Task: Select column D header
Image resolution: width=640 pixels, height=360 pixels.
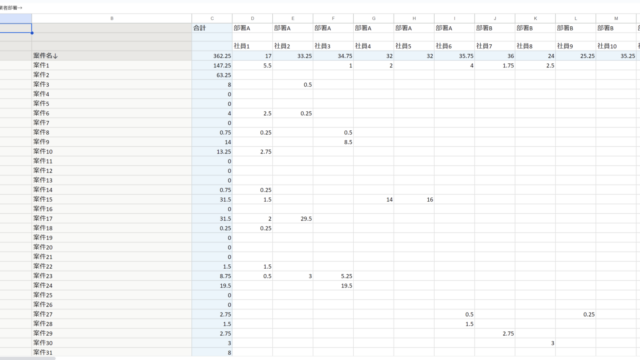Action: [x=252, y=18]
